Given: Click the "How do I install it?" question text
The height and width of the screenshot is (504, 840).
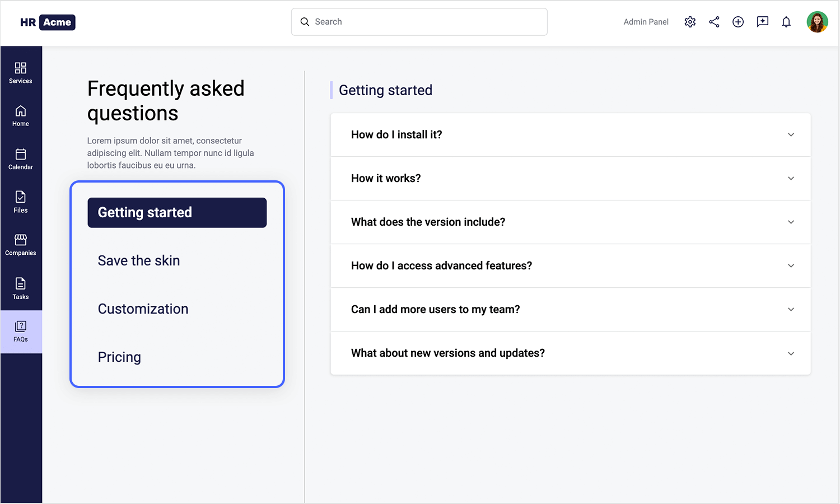Looking at the screenshot, I should click(x=396, y=135).
